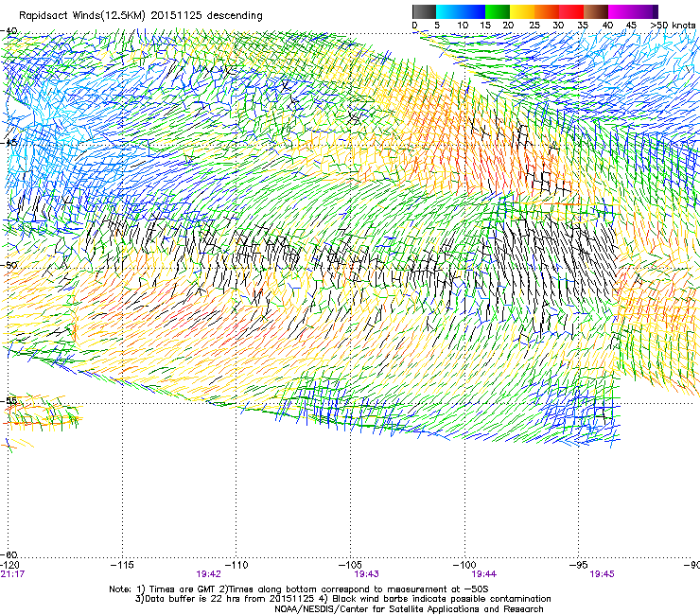
Task: Click the '-95' longitude axis label
Action: coord(579,565)
